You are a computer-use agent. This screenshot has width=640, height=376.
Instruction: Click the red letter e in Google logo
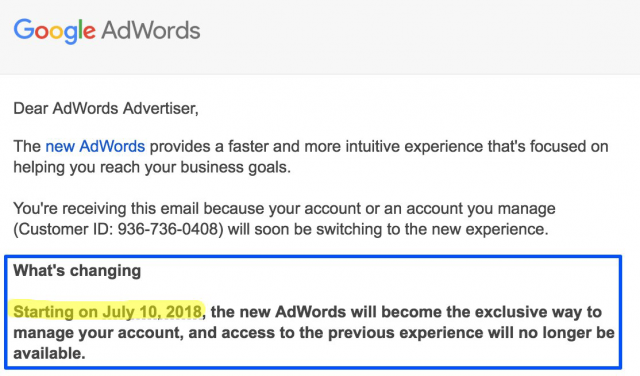(89, 33)
